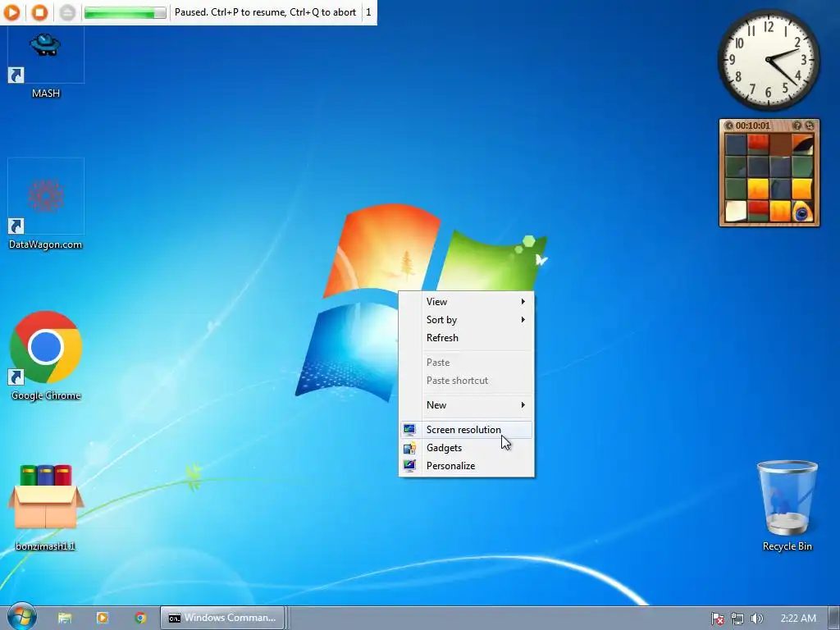The width and height of the screenshot is (840, 630).
Task: Open the DataWagon.com desktop shortcut
Action: point(46,204)
